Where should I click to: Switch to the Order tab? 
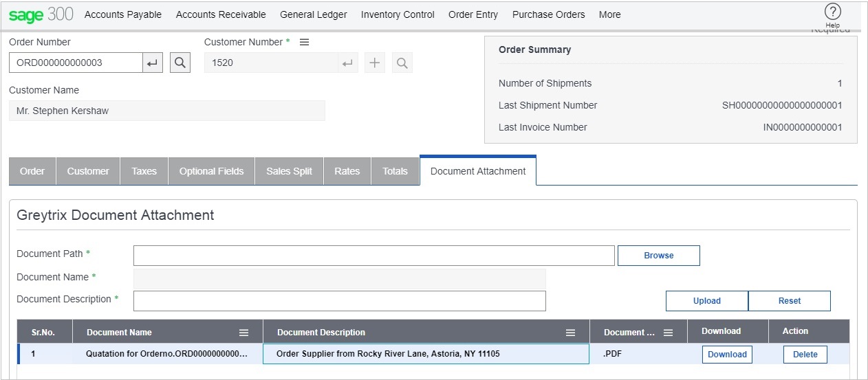[32, 171]
